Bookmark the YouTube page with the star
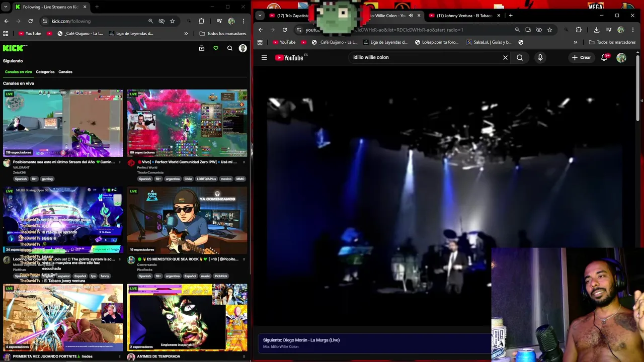Image resolution: width=644 pixels, height=362 pixels. coord(549,30)
